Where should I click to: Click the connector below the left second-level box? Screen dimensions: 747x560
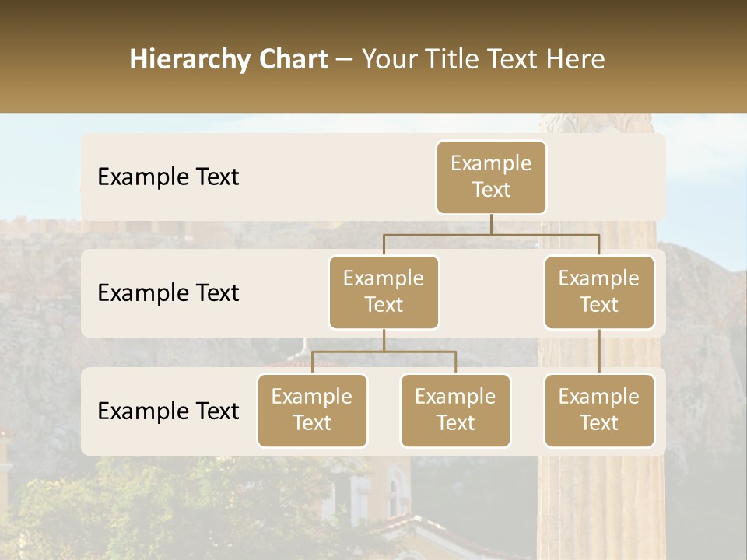[384, 340]
